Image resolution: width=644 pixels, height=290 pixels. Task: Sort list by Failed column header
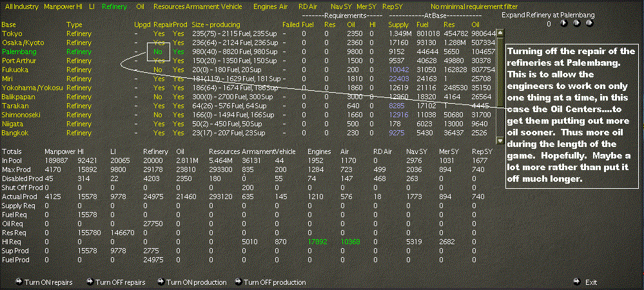(291, 24)
